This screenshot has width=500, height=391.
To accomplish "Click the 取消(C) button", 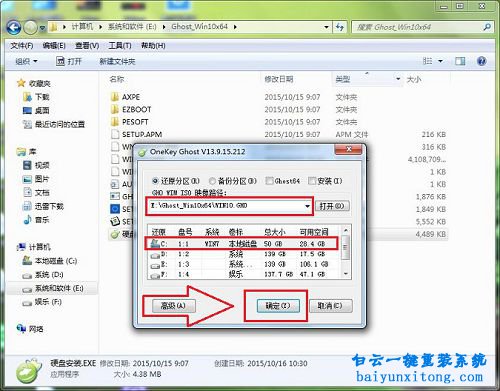I will click(x=330, y=306).
